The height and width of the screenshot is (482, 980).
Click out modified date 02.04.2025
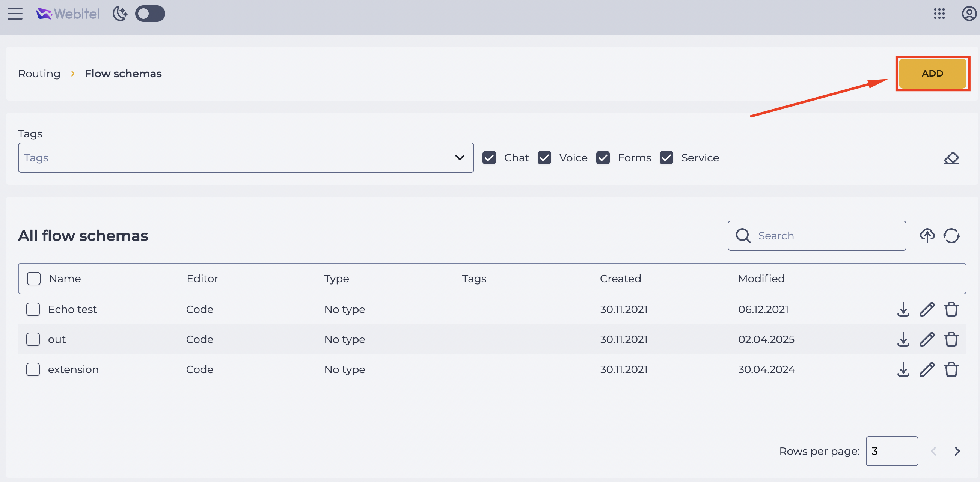pyautogui.click(x=766, y=339)
